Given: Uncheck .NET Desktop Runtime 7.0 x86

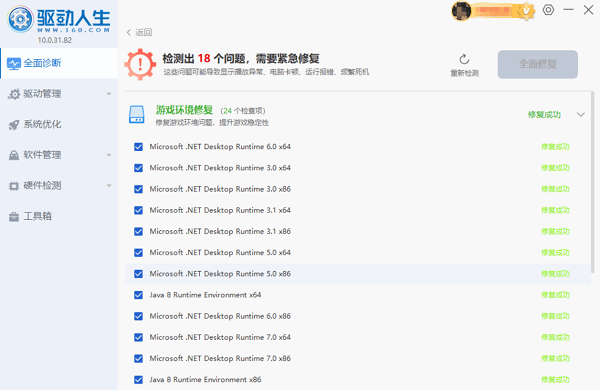Looking at the screenshot, I should click(139, 359).
